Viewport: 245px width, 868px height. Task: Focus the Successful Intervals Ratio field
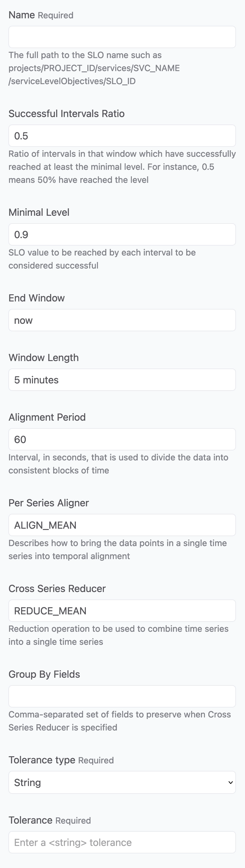(122, 136)
